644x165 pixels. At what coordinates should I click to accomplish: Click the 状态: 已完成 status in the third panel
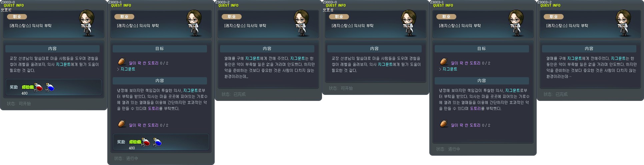[x=233, y=95]
